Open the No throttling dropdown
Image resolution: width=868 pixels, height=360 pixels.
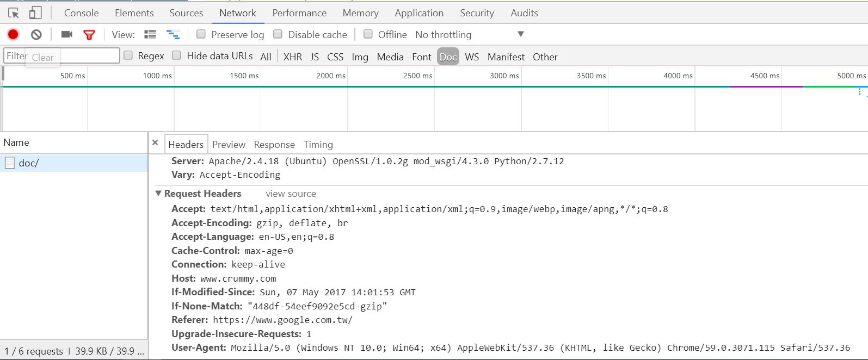(469, 35)
